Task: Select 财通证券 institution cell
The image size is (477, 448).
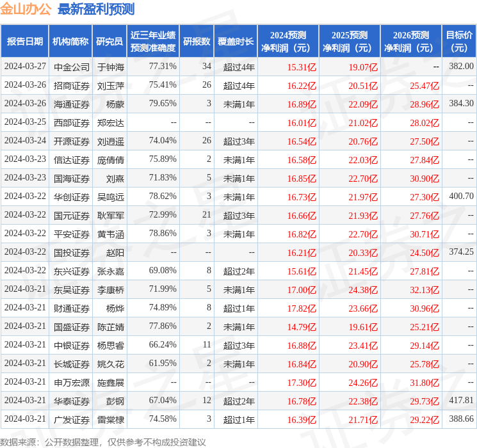Action: click(72, 308)
